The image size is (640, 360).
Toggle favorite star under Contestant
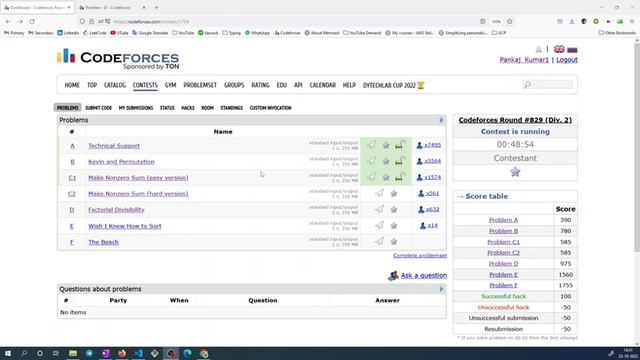click(515, 172)
